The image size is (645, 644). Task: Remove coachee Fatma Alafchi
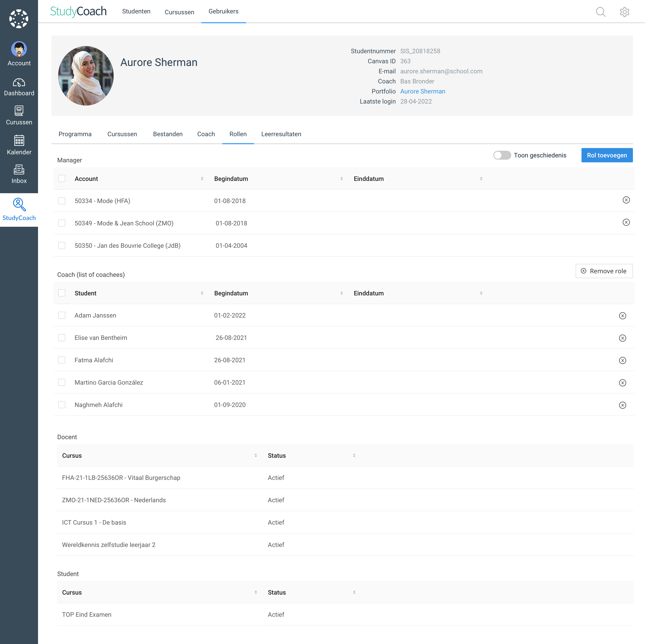(622, 360)
